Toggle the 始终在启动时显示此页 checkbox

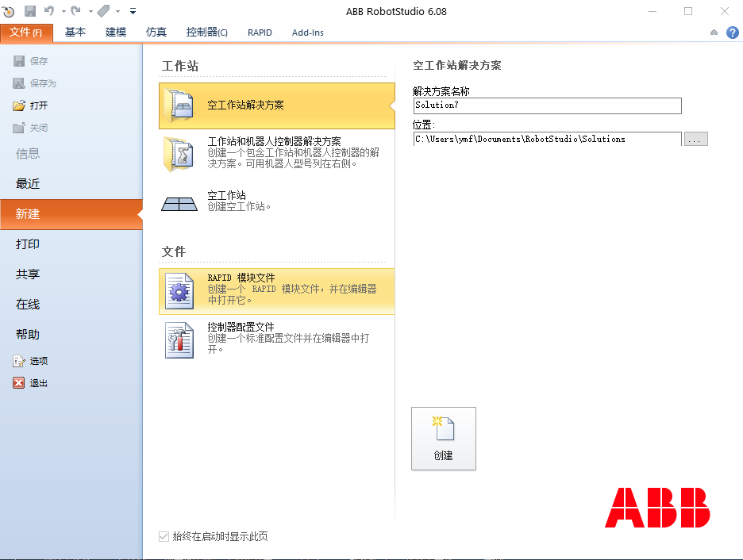164,536
